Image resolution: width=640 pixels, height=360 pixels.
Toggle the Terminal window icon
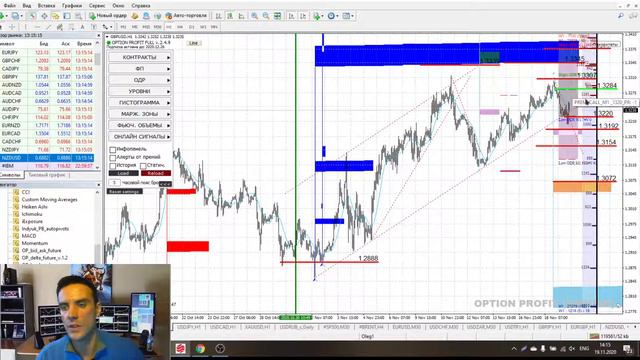point(67,16)
